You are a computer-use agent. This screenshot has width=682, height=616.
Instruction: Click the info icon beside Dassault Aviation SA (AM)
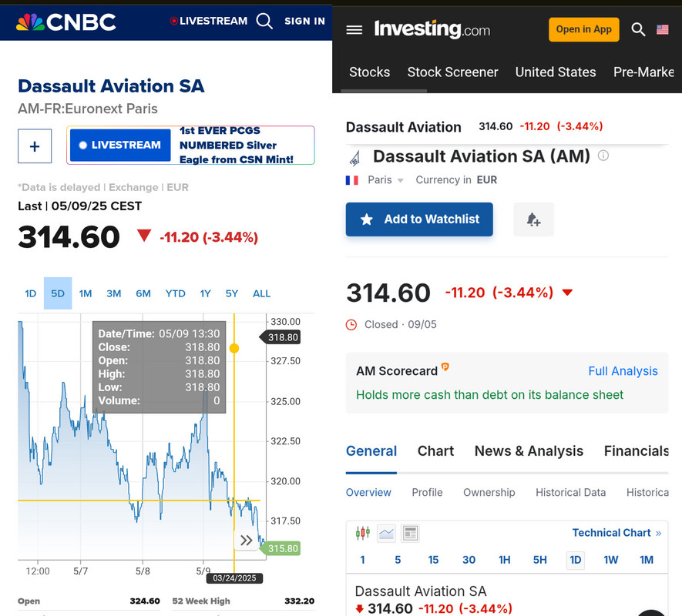(x=603, y=156)
